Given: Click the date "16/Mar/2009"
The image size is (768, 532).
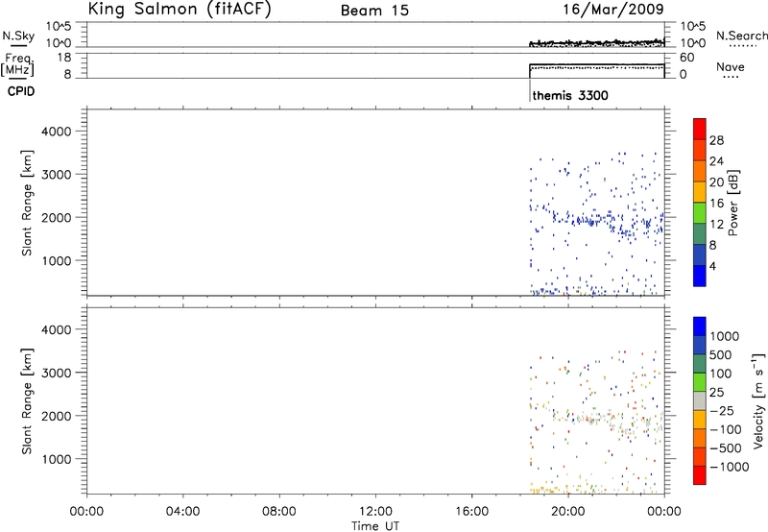Looking at the screenshot, I should pyautogui.click(x=613, y=9).
